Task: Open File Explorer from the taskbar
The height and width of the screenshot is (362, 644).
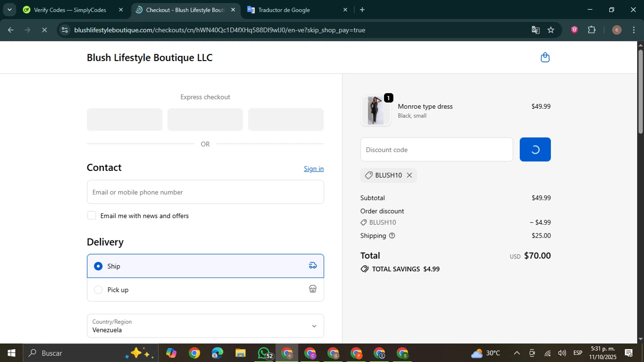Action: tap(240, 353)
